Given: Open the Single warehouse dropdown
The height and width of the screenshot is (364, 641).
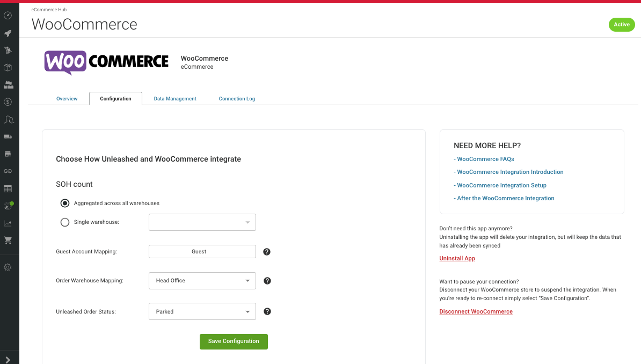Looking at the screenshot, I should (x=202, y=222).
